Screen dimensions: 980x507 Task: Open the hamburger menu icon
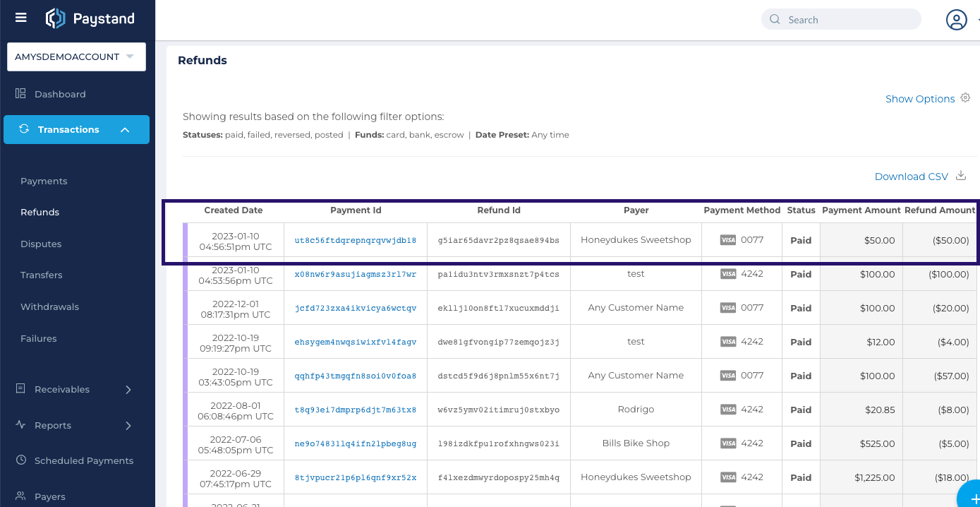point(21,18)
